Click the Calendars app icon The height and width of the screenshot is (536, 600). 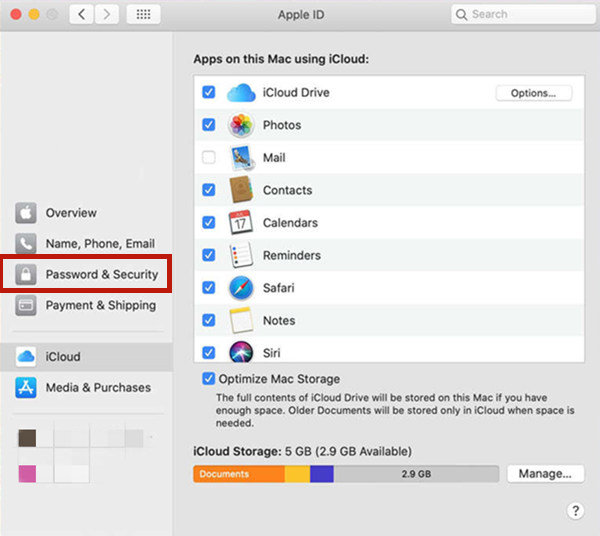click(241, 223)
